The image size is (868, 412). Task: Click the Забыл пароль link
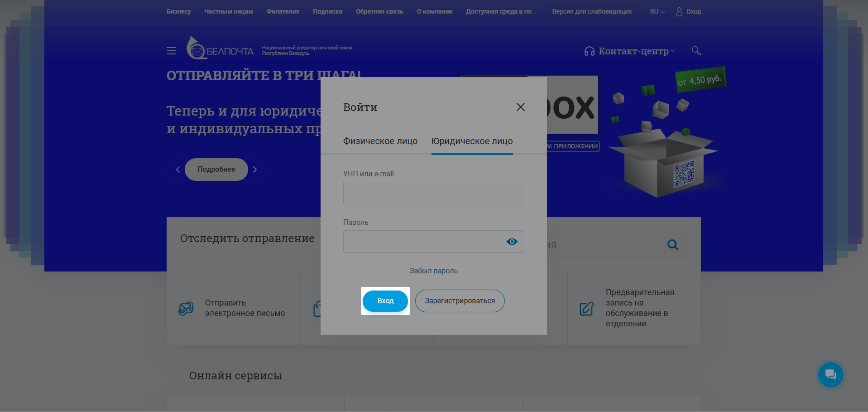433,271
